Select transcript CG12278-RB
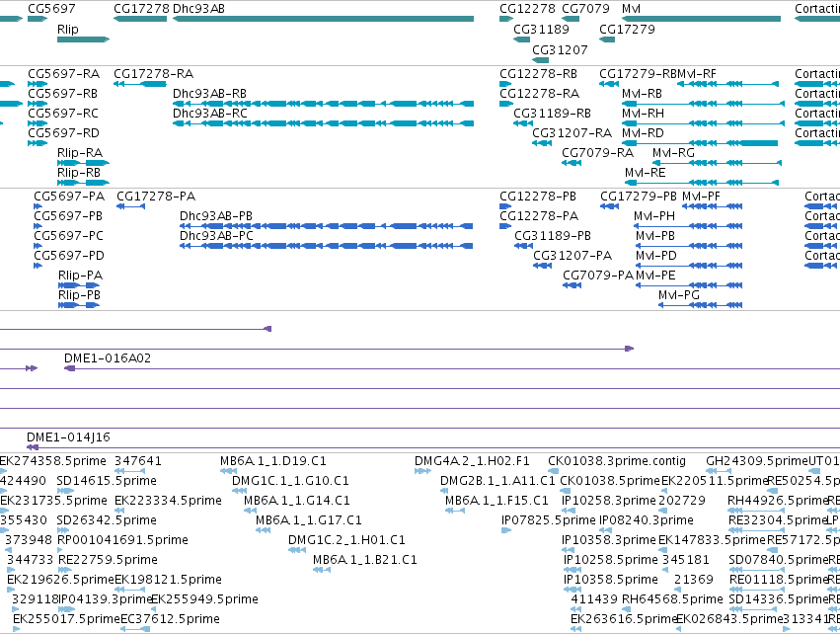The height and width of the screenshot is (634, 840). [x=506, y=84]
